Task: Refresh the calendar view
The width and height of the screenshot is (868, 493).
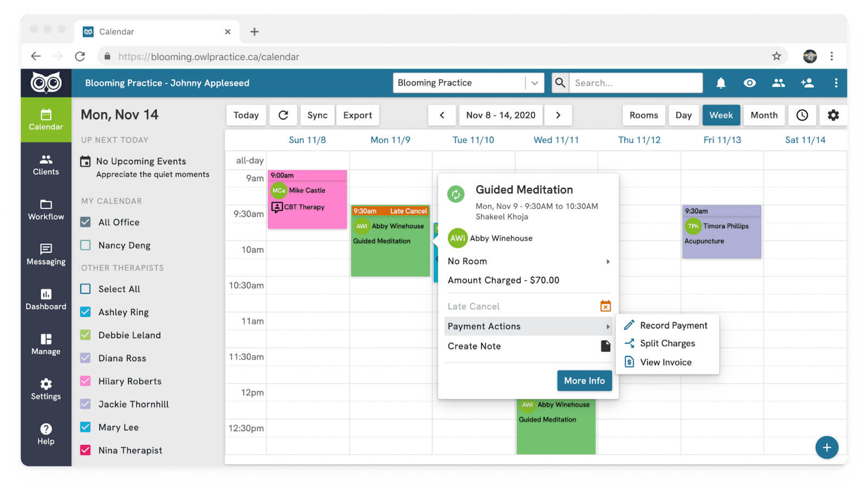Action: 283,115
